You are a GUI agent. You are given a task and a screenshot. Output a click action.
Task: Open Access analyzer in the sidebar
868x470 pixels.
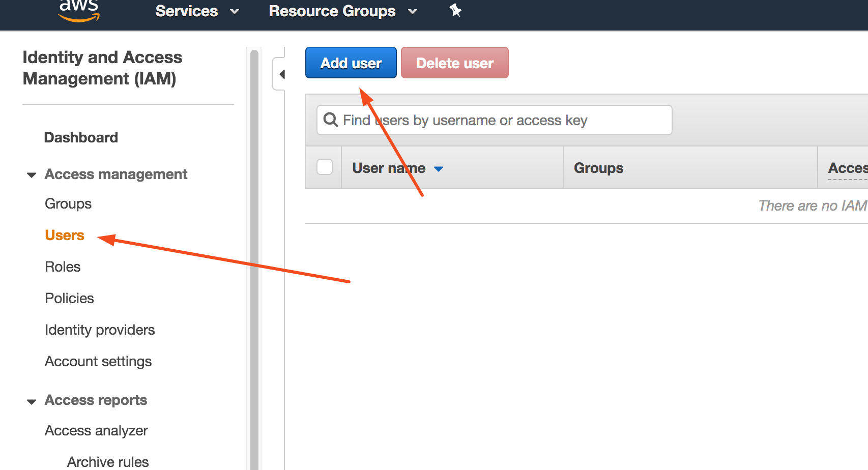96,431
